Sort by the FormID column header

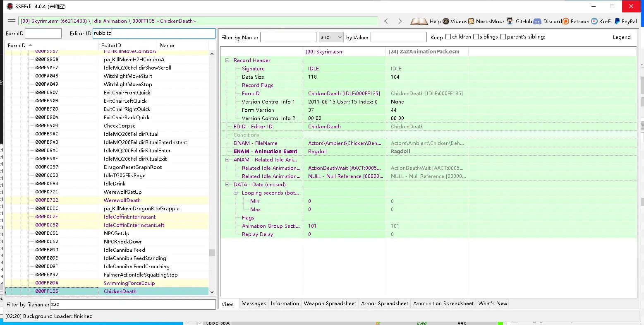(52, 45)
